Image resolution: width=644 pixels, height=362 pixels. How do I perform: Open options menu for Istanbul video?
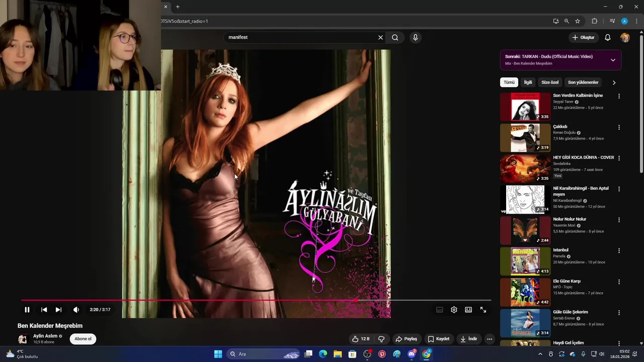click(619, 250)
